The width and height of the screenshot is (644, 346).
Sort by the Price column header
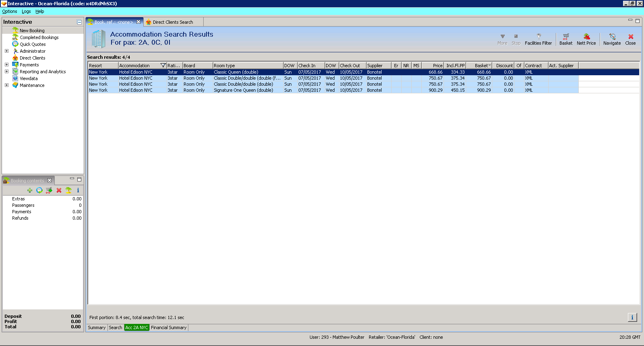(x=433, y=66)
